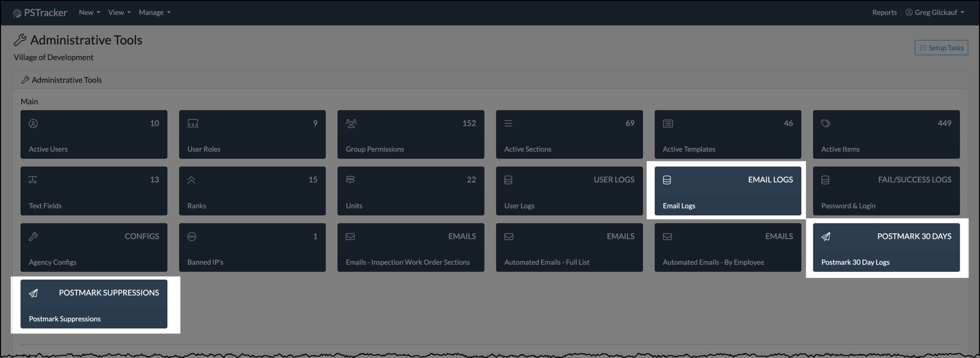Open the Active Users link
Viewport: 980px width, 358px height.
pos(48,149)
